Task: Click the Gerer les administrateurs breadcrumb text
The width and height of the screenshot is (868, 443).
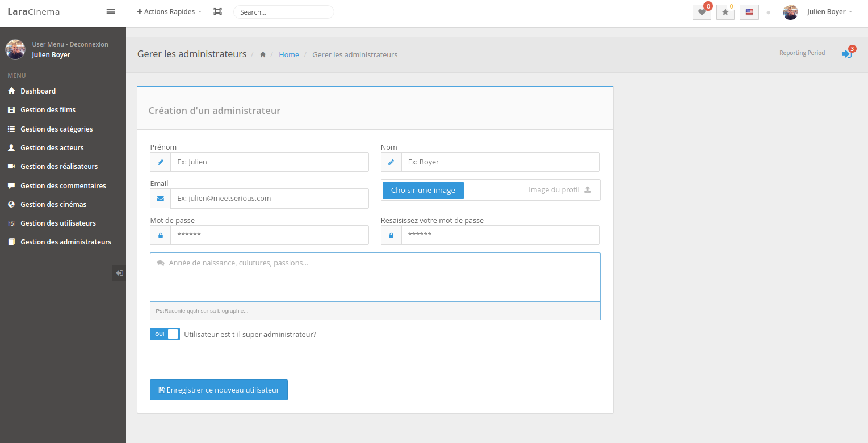Action: [355, 55]
